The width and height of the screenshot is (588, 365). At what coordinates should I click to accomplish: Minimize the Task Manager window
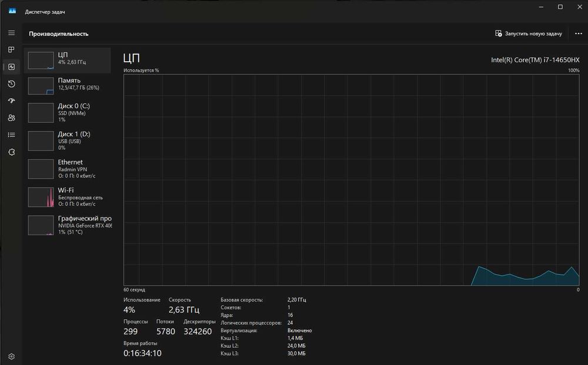[x=541, y=6]
